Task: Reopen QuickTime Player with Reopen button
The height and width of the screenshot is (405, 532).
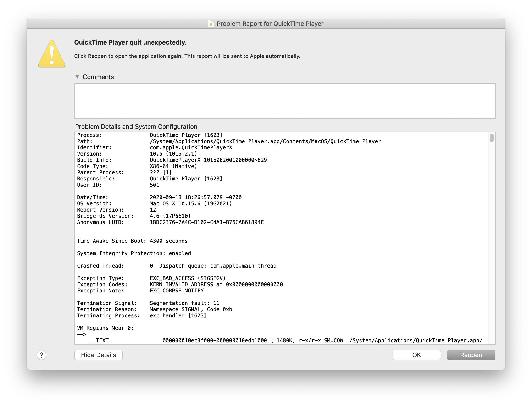Action: coord(471,355)
